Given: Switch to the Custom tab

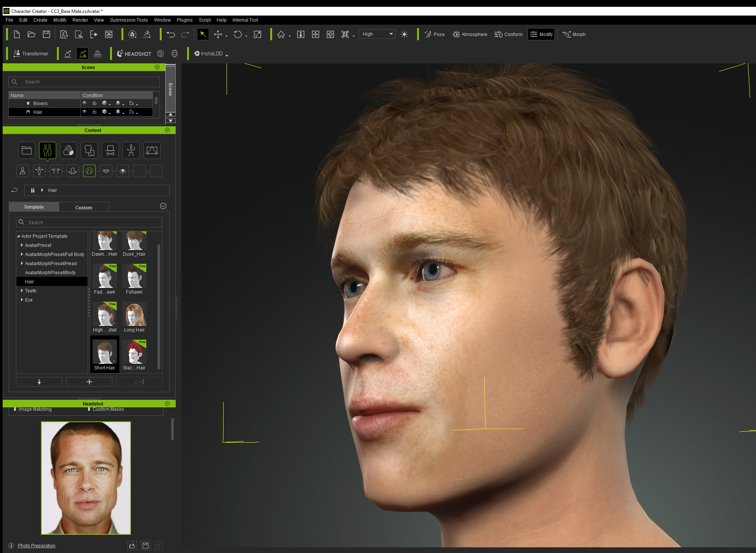Looking at the screenshot, I should [83, 207].
